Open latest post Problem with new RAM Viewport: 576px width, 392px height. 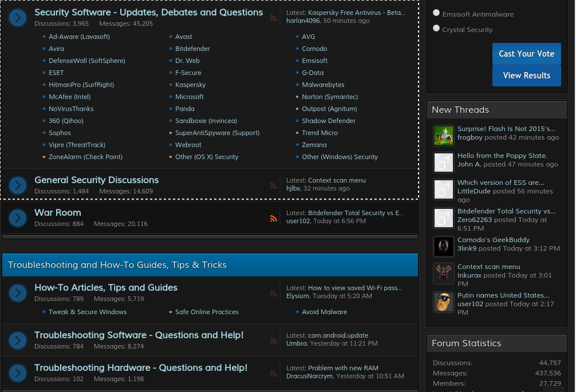pos(343,368)
